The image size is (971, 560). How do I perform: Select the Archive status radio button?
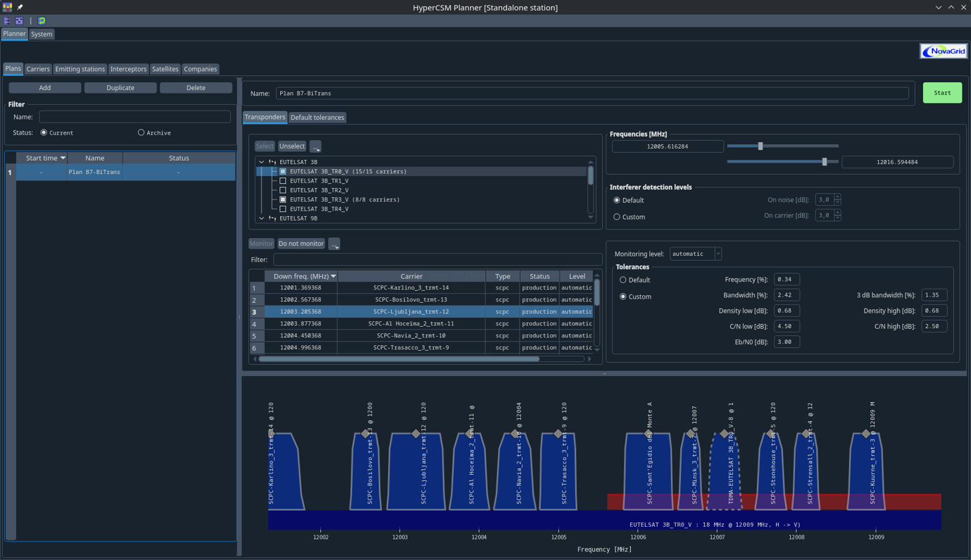point(141,133)
